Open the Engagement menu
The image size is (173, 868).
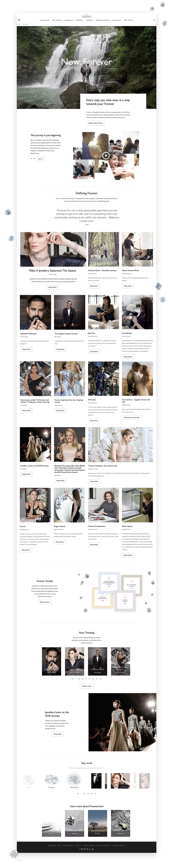point(69,20)
